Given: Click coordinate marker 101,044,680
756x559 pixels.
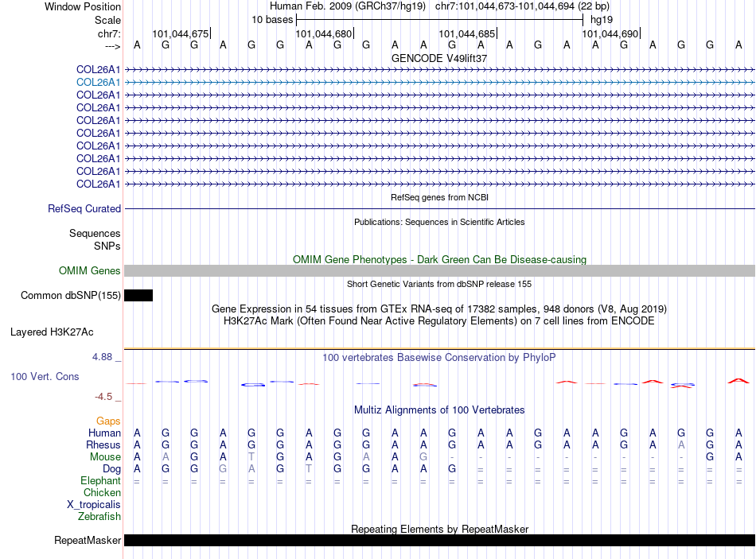Looking at the screenshot, I should coord(324,33).
